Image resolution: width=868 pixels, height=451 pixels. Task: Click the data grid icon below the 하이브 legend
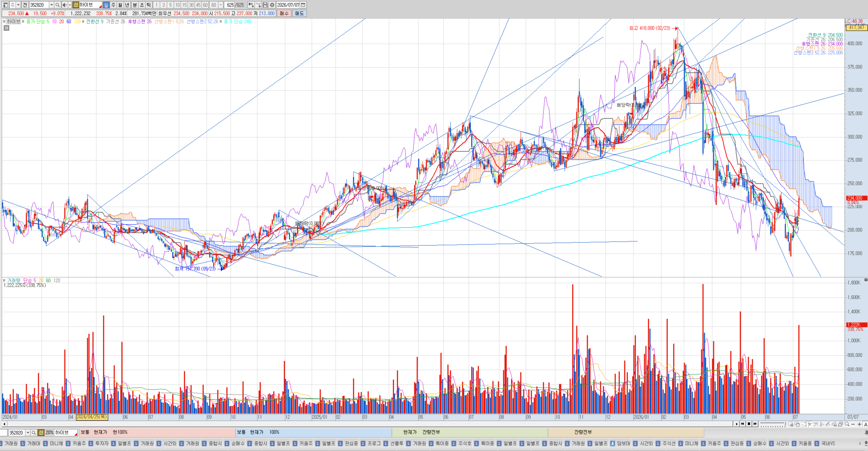(6, 28)
